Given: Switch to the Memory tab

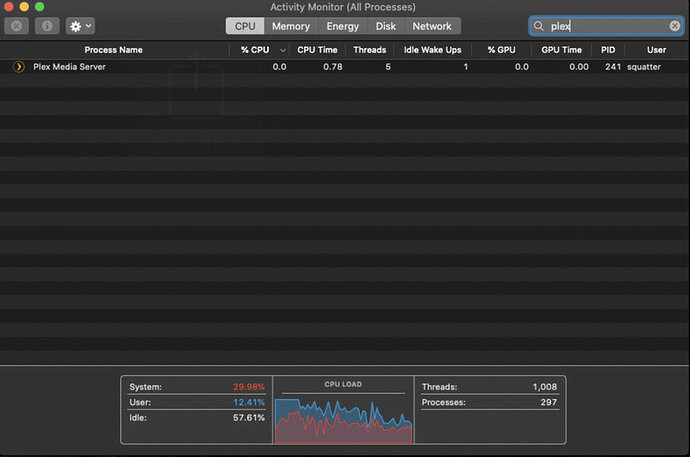Looking at the screenshot, I should click(x=291, y=26).
